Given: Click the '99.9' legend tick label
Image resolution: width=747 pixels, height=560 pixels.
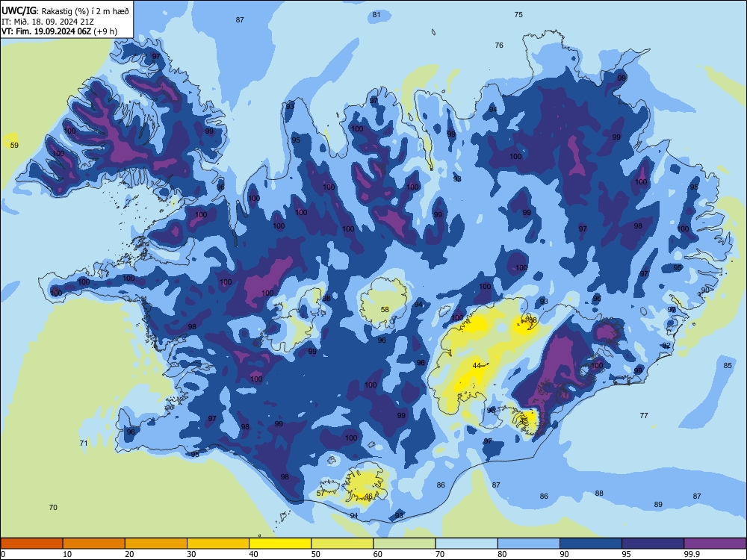Looking at the screenshot, I should click(x=692, y=554).
